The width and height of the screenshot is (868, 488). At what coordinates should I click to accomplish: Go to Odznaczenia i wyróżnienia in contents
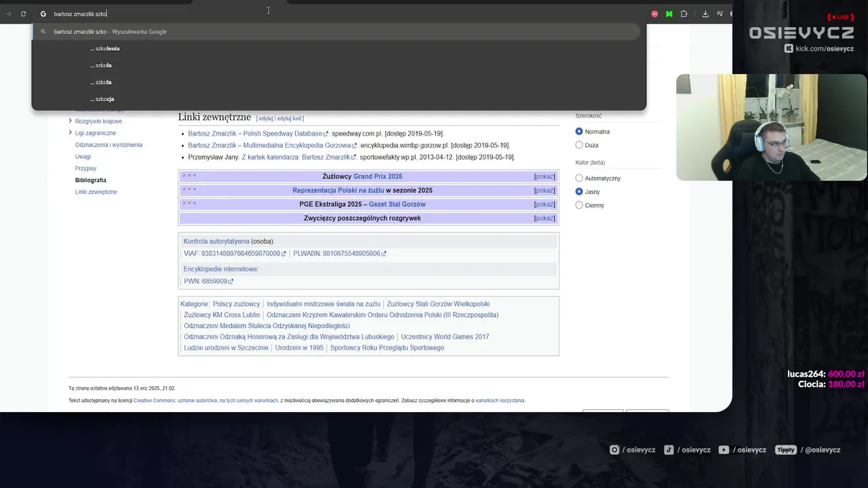click(108, 145)
